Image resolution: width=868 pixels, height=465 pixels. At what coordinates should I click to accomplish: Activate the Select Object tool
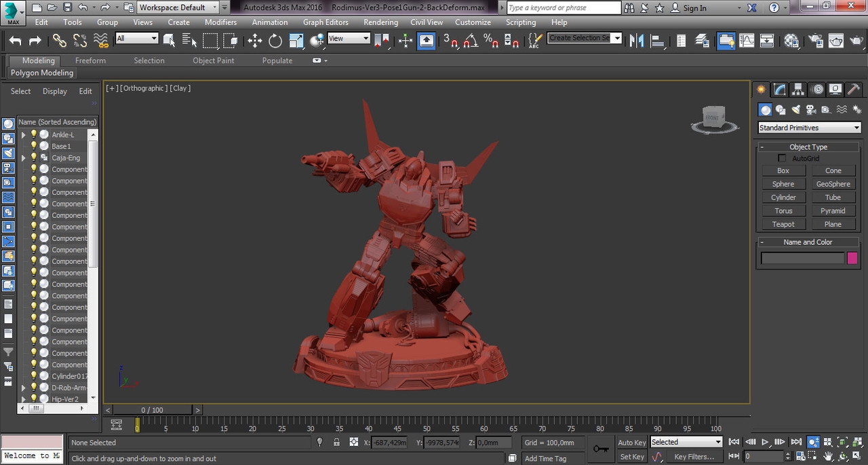(170, 41)
